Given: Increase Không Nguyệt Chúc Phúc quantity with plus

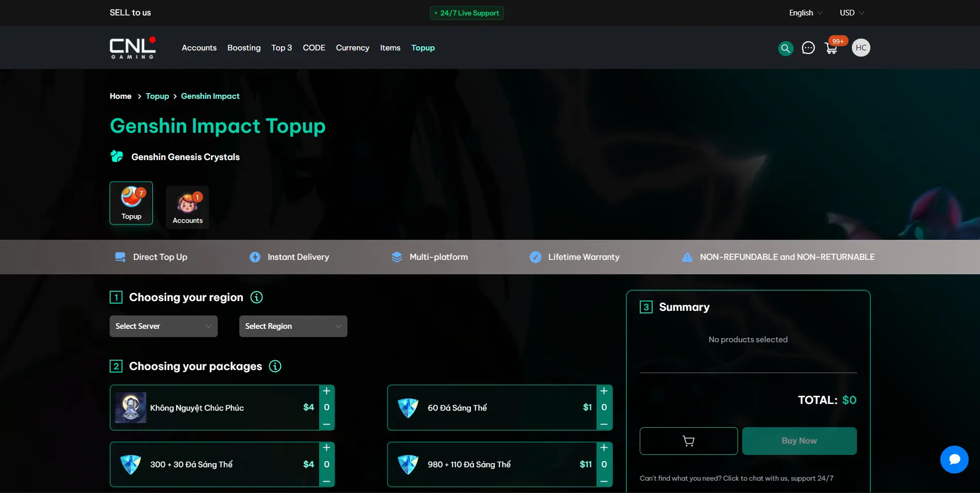Looking at the screenshot, I should 326,391.
